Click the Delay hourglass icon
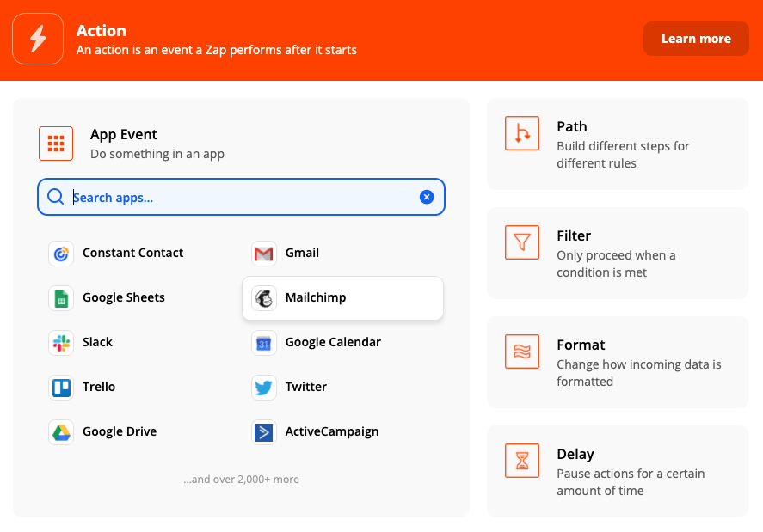The image size is (763, 532). point(522,461)
